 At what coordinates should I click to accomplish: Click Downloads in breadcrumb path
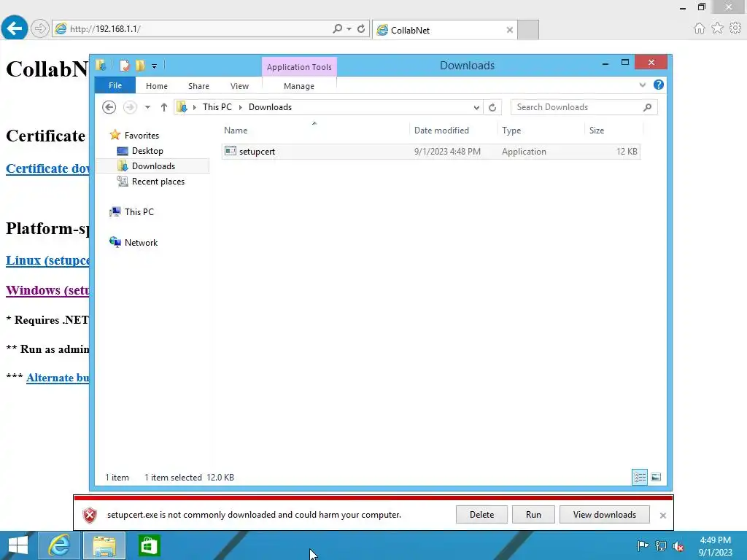pyautogui.click(x=270, y=107)
